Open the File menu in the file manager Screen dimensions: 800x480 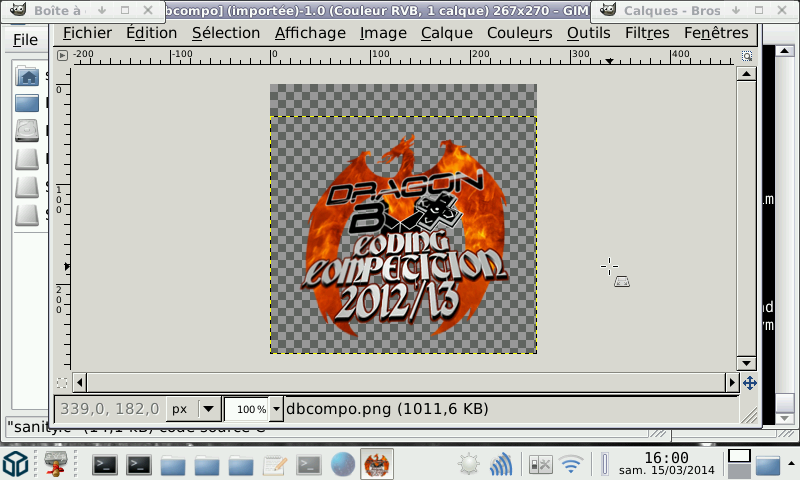tap(25, 40)
